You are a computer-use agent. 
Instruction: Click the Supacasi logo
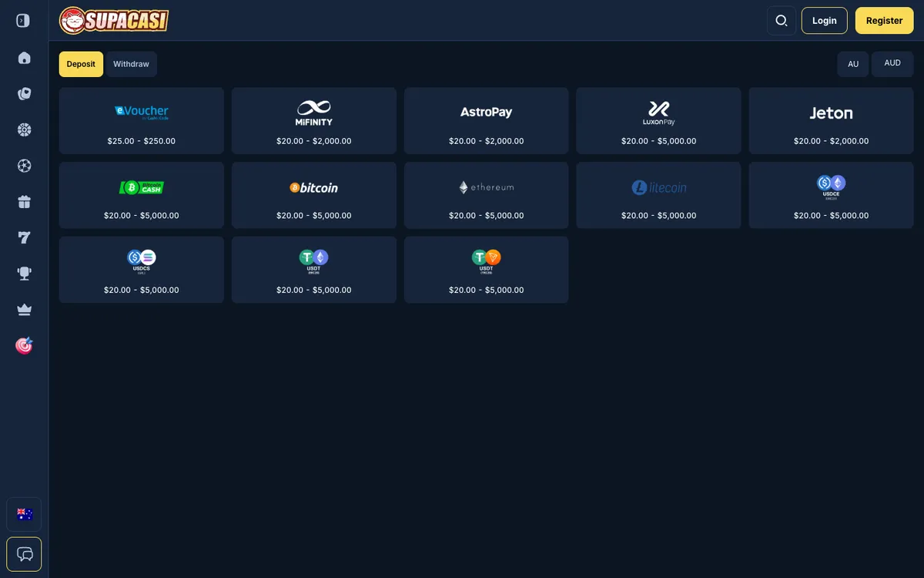coord(114,21)
